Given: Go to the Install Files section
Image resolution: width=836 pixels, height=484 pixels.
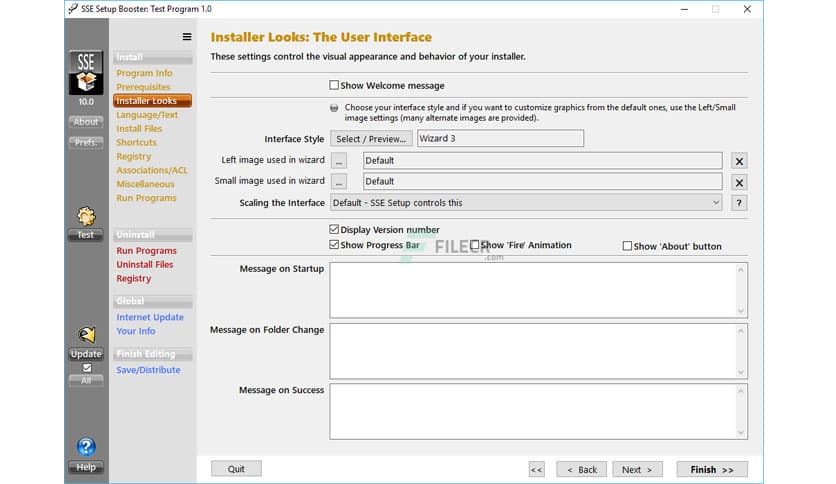Looking at the screenshot, I should (139, 129).
